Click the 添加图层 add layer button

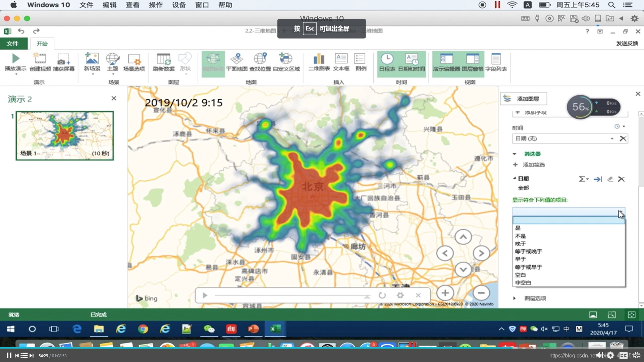[524, 99]
